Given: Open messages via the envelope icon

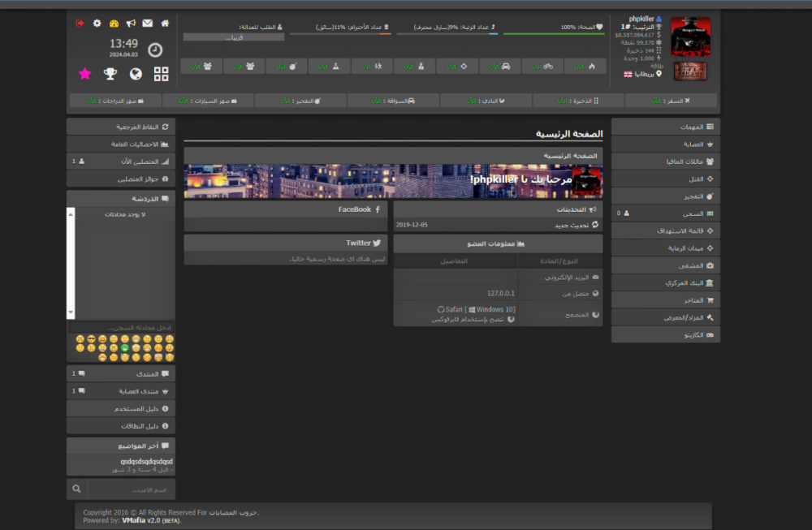Looking at the screenshot, I should pos(147,24).
